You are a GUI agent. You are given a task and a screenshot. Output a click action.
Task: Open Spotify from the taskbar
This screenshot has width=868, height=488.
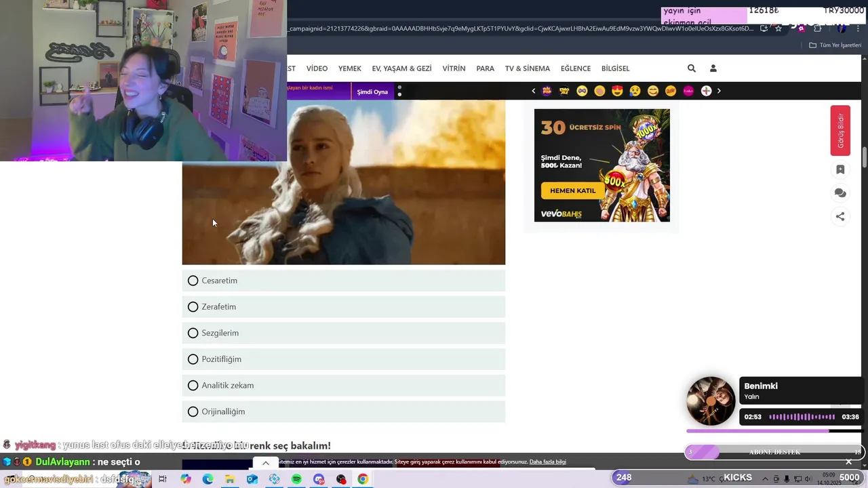[296, 479]
